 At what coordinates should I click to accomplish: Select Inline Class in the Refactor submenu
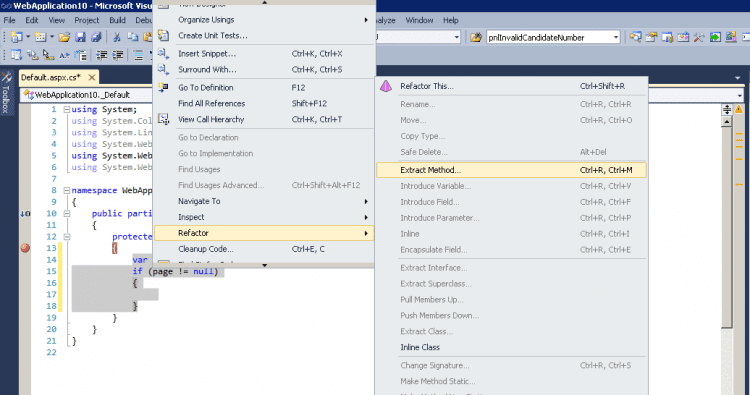511,347
